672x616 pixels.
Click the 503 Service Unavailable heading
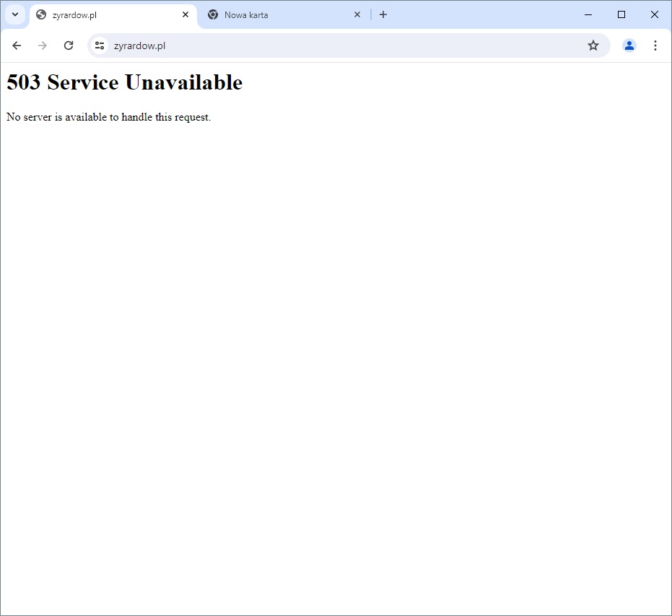tap(124, 83)
